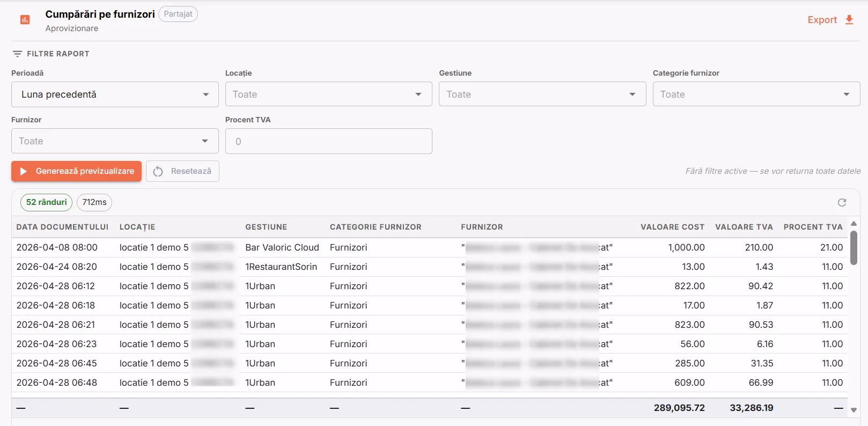868x426 pixels.
Task: Click the 52 rânduri badge
Action: (47, 202)
